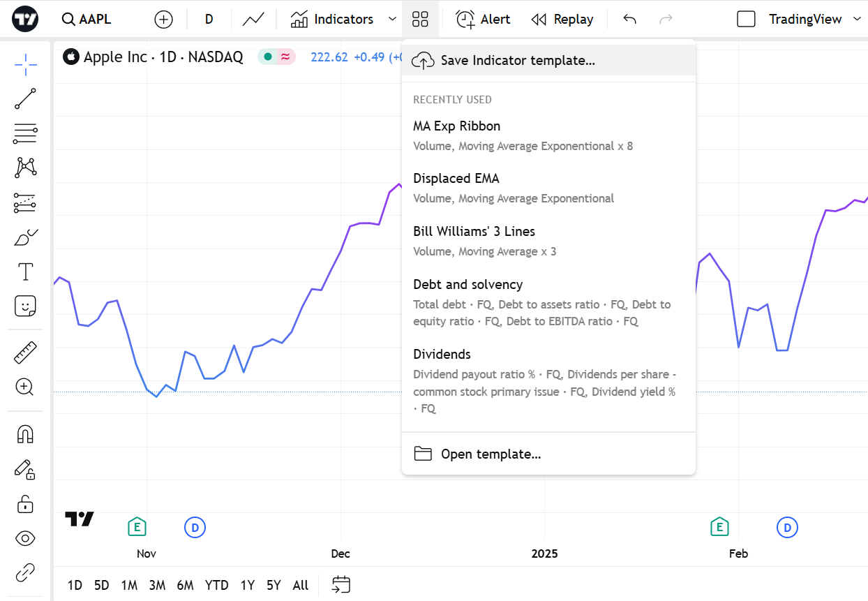Select the Trend line drawing tool
This screenshot has width=868, height=601.
(25, 98)
